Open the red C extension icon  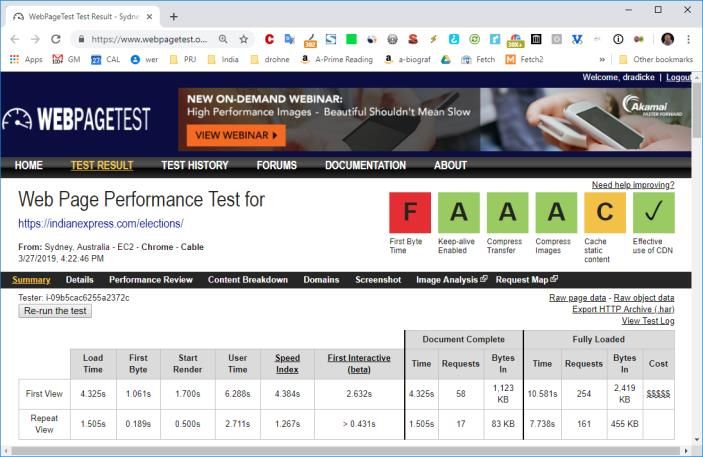pyautogui.click(x=269, y=39)
